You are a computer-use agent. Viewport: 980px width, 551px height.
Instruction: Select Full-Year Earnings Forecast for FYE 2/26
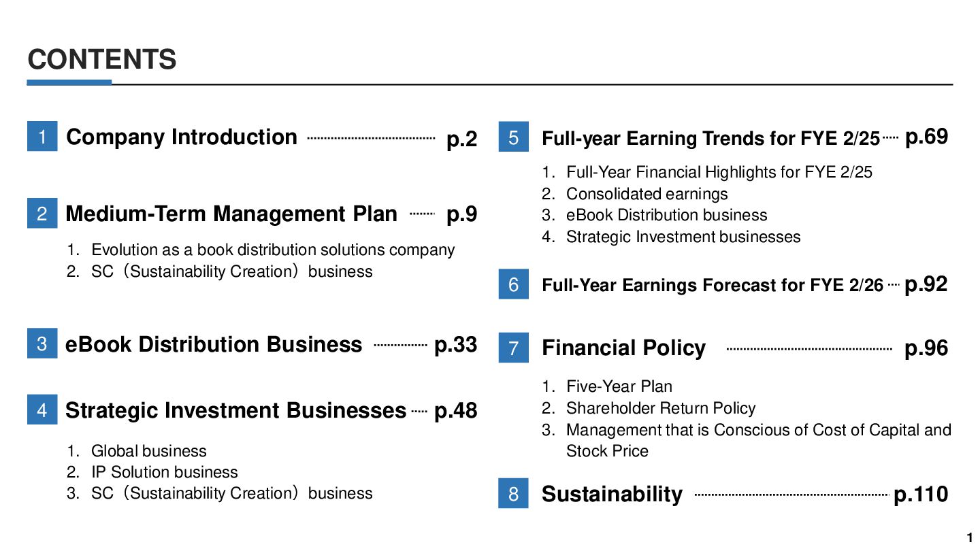[713, 285]
